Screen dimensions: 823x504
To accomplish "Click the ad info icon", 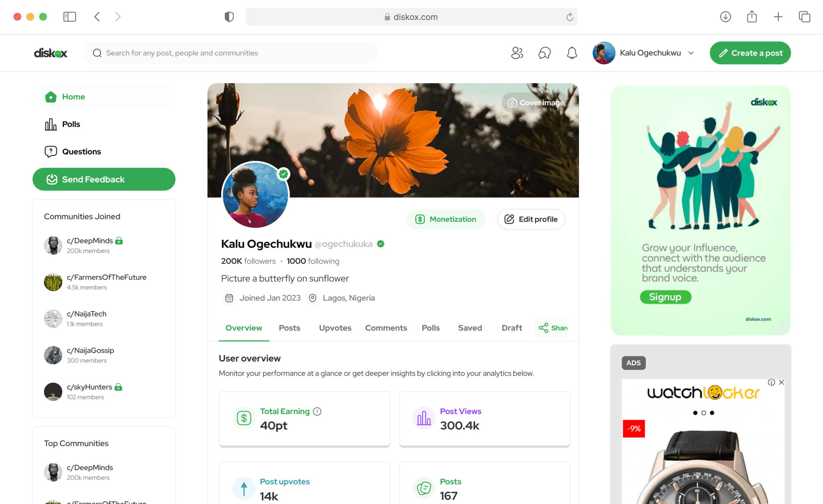I will (771, 382).
